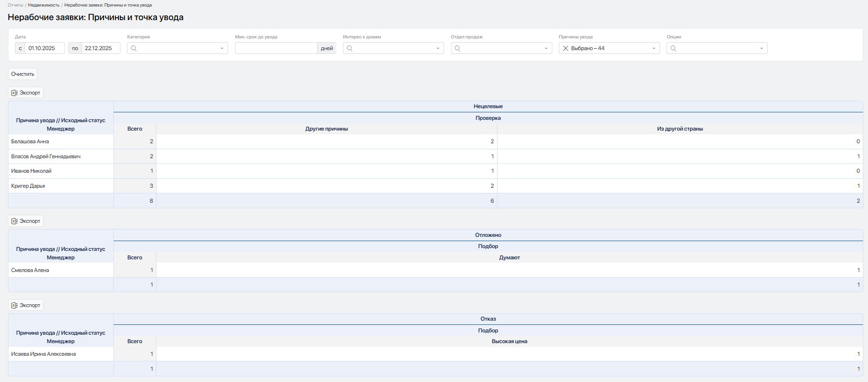Click the Excel icon on the Отказ Экспорт button
This screenshot has width=868, height=382.
pos(15,305)
